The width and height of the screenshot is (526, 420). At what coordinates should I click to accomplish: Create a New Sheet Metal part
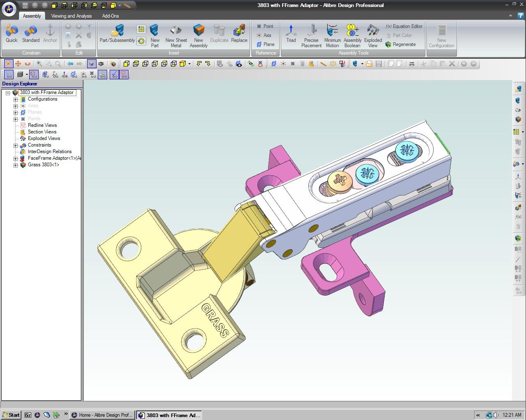click(176, 36)
